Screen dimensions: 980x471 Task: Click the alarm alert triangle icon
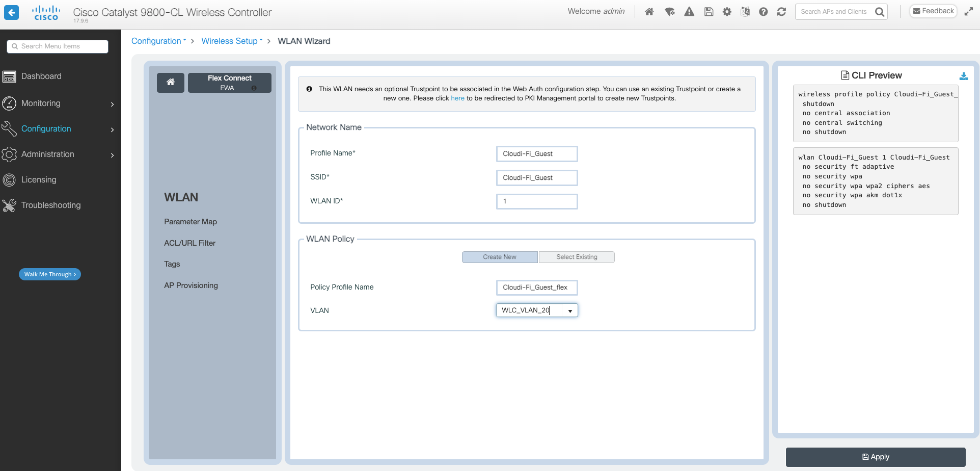tap(689, 11)
